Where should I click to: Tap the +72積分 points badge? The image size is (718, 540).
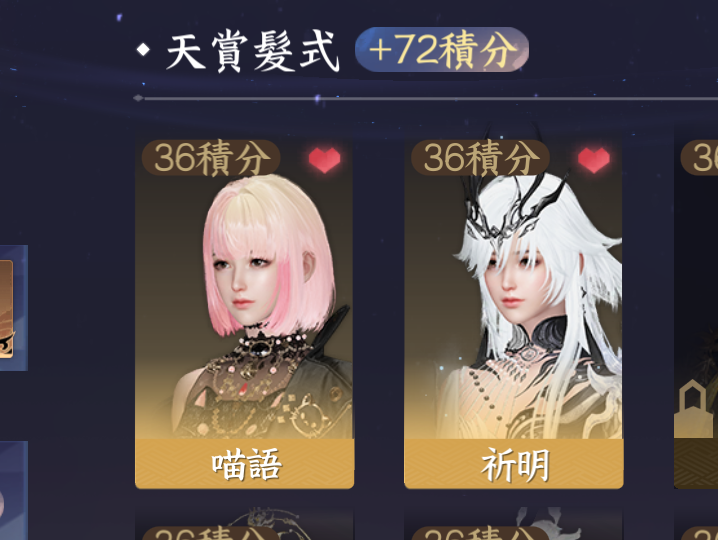[442, 49]
